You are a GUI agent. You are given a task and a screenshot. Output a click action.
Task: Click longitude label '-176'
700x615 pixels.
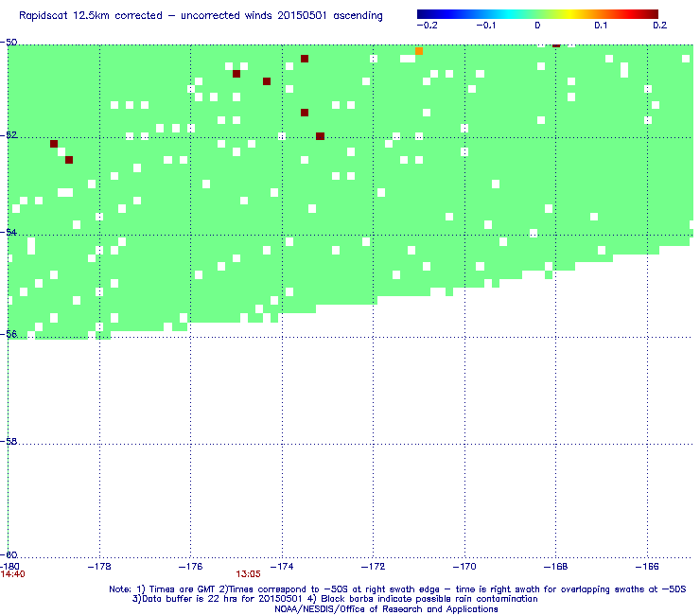click(190, 567)
